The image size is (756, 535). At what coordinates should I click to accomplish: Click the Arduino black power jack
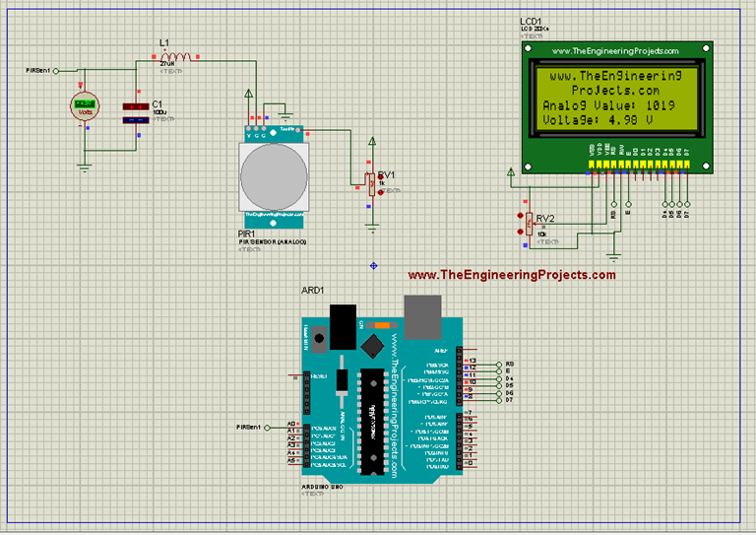(342, 325)
